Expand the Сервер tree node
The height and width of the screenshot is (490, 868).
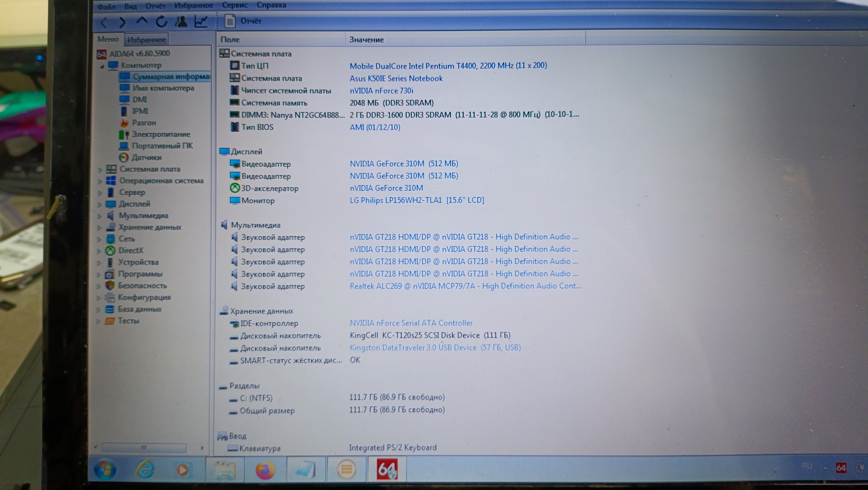(100, 193)
